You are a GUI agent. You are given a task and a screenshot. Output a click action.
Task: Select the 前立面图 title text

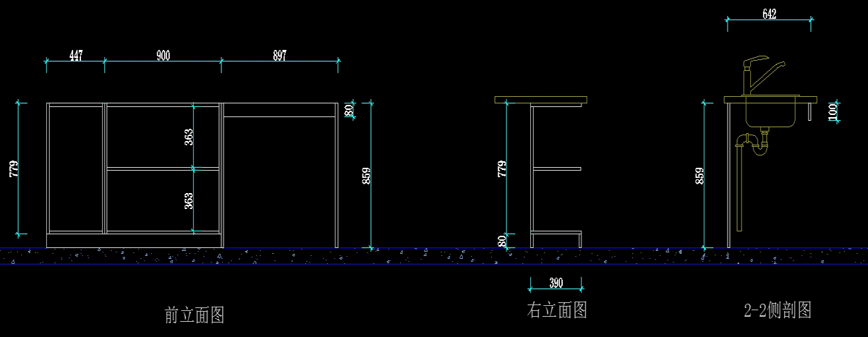[195, 315]
